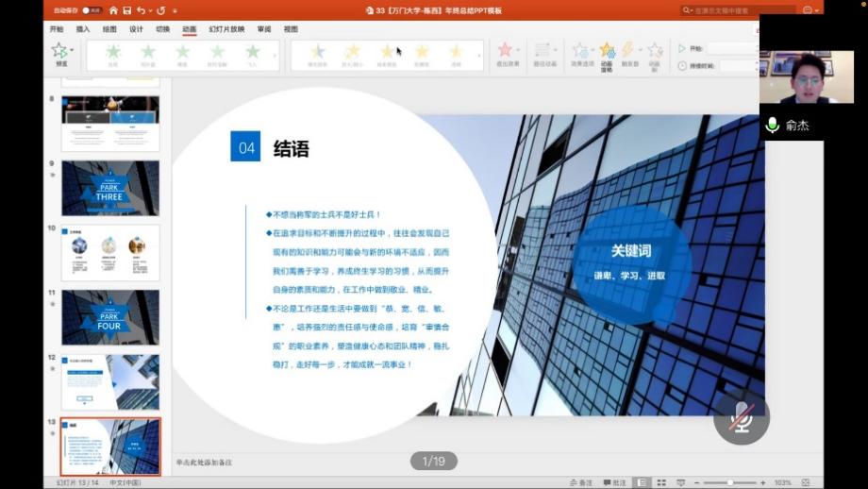Click the 关键词 blue circle on the slide
Screen dimensions: 868x489
point(631,263)
